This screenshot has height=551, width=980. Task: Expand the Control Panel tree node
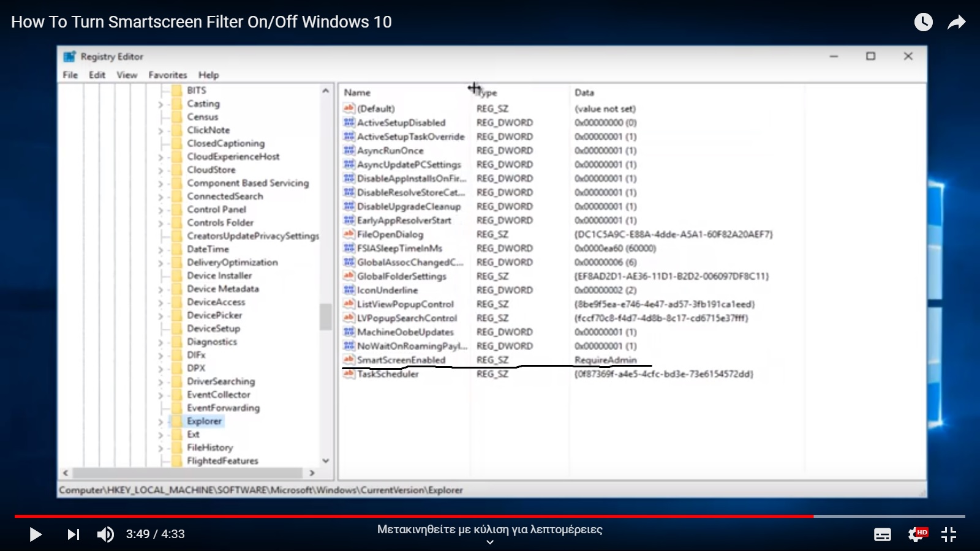coord(161,210)
